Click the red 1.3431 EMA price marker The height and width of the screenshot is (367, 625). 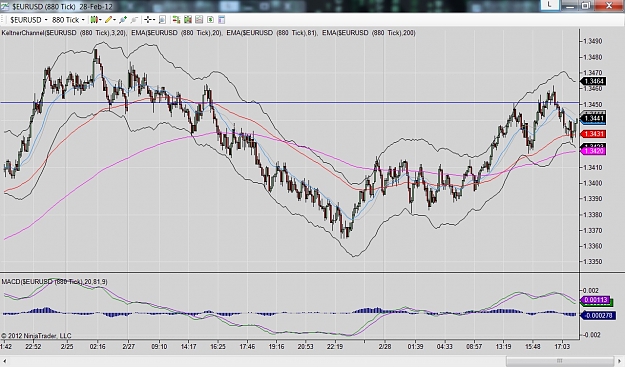point(593,134)
